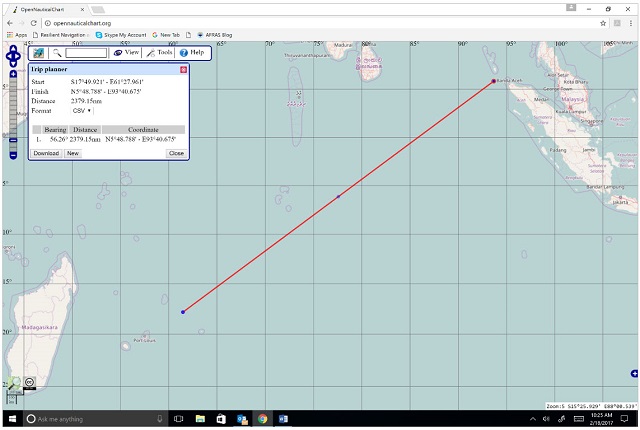Open Task View from the taskbar

178,419
